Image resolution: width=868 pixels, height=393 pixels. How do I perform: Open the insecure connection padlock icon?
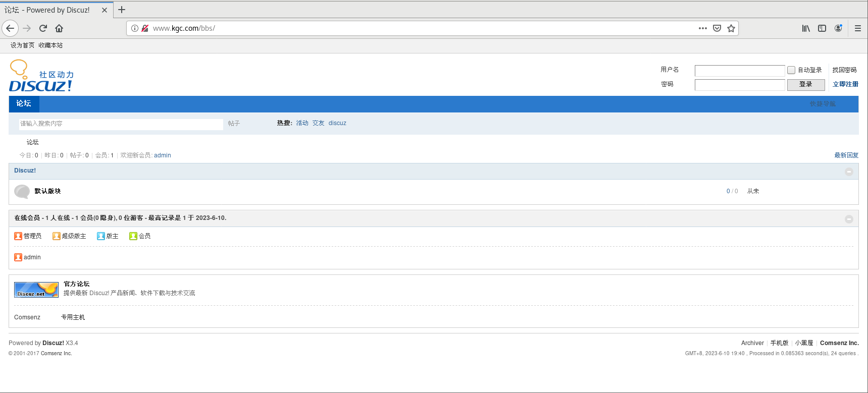point(145,28)
